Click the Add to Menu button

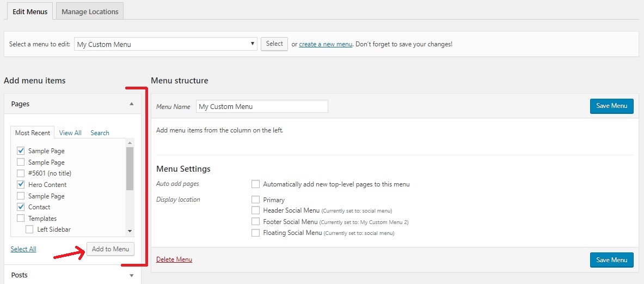(111, 249)
